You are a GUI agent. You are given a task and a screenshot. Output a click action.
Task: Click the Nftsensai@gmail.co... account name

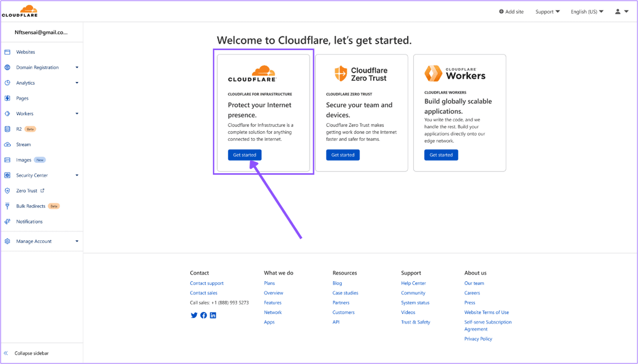point(41,32)
